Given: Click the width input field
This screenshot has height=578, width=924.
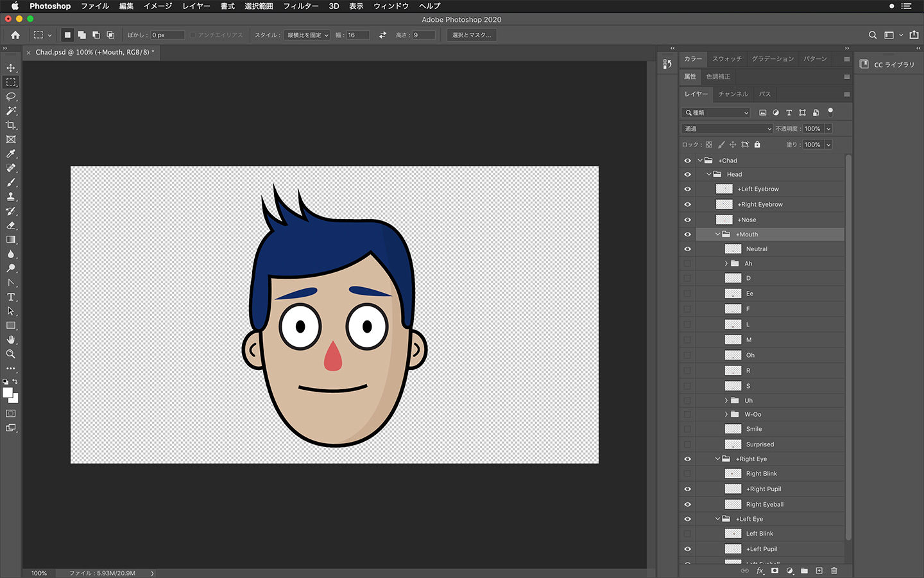Looking at the screenshot, I should point(357,35).
